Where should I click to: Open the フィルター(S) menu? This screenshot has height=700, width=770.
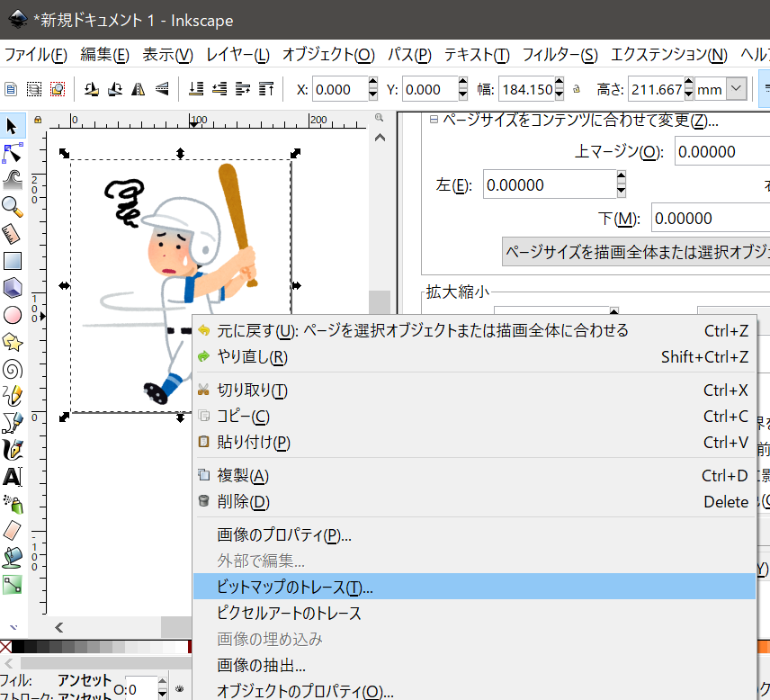tap(560, 55)
